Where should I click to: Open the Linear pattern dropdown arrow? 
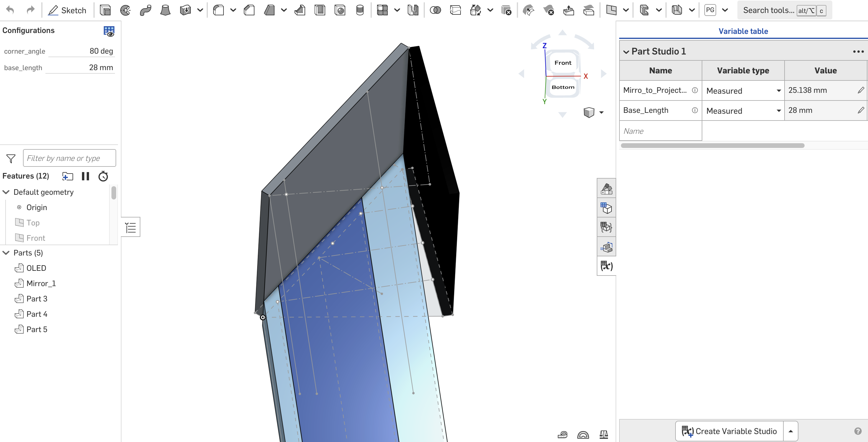[x=397, y=10]
